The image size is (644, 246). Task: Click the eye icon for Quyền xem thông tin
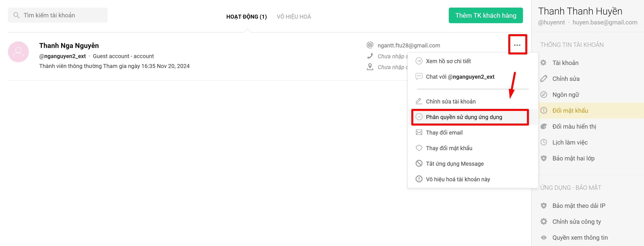[x=544, y=237]
